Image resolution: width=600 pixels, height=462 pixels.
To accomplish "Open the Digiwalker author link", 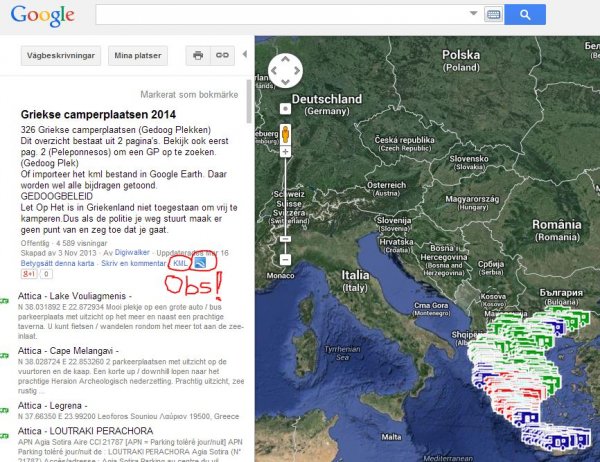I will coord(131,253).
